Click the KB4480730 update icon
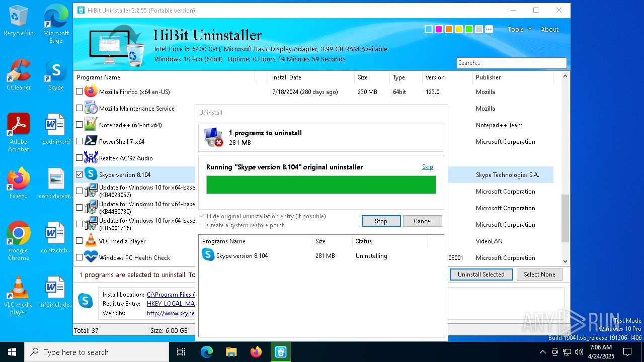 (91, 208)
